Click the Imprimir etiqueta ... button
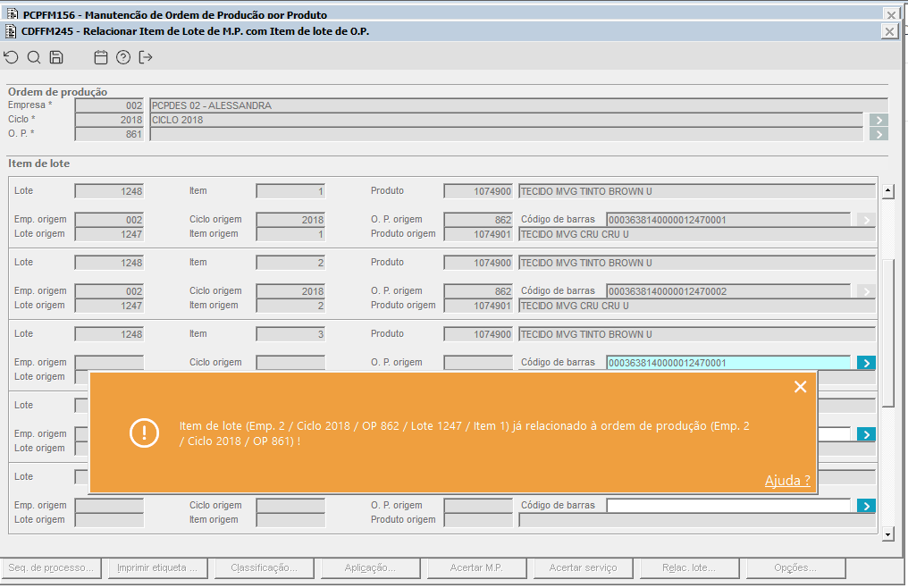908x588 pixels. click(157, 567)
